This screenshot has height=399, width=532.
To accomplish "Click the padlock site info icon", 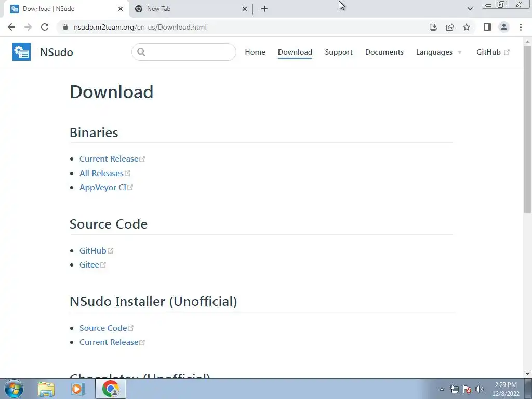I will (x=65, y=27).
